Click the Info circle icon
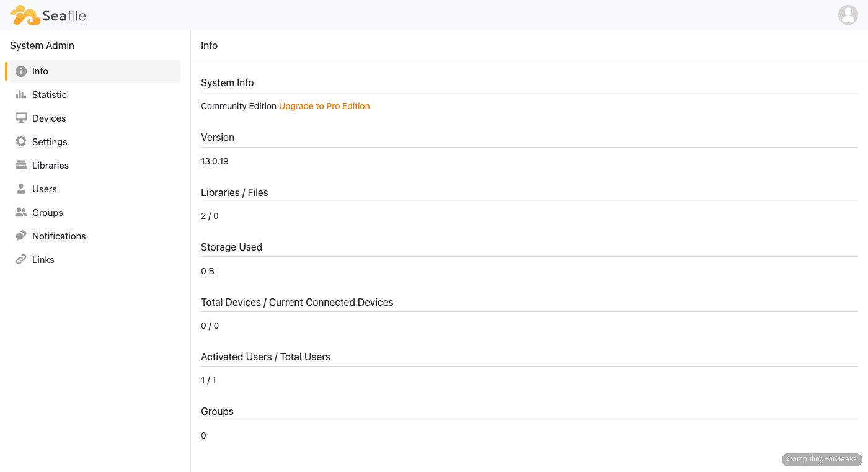The height and width of the screenshot is (472, 868). tap(21, 71)
